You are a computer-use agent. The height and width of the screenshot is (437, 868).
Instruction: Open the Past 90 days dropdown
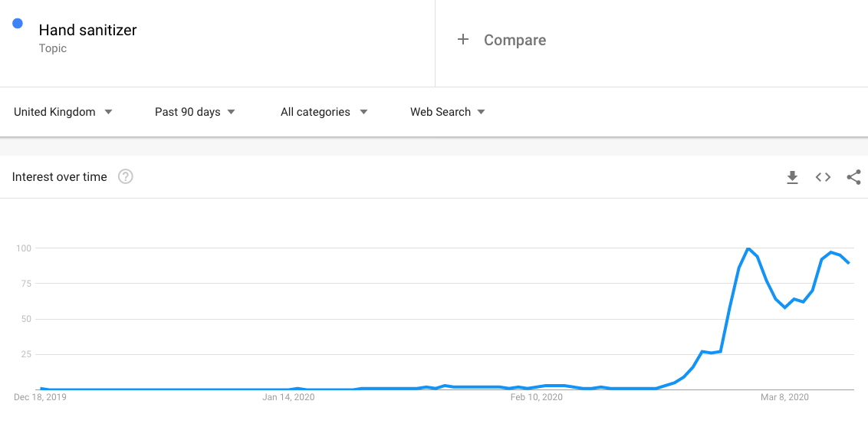pos(195,112)
